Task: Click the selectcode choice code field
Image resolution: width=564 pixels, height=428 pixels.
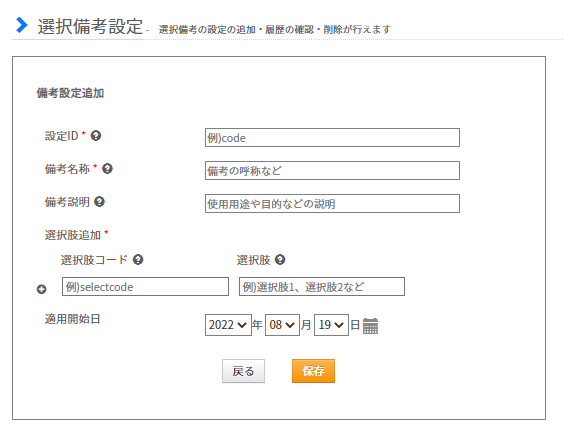Action: (145, 287)
